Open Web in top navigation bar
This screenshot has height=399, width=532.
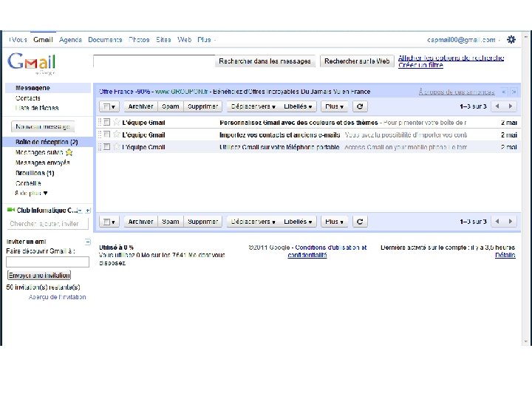click(x=184, y=40)
